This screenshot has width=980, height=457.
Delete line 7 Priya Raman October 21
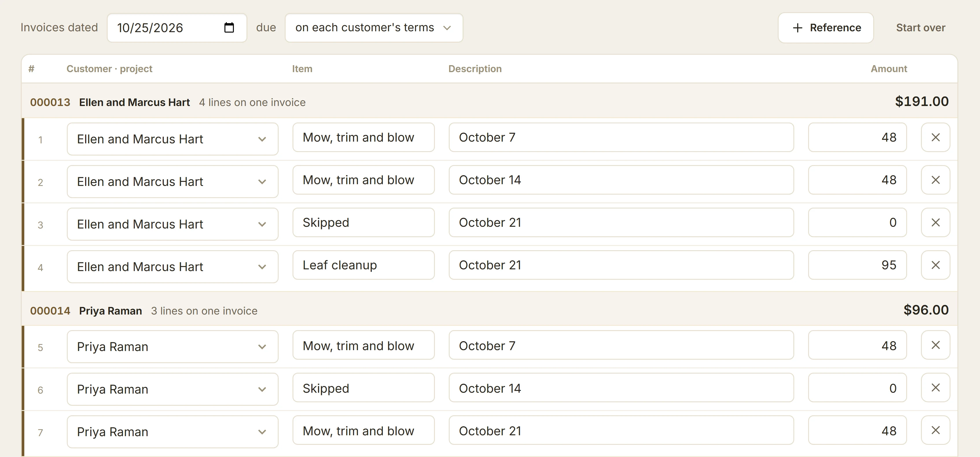(935, 430)
